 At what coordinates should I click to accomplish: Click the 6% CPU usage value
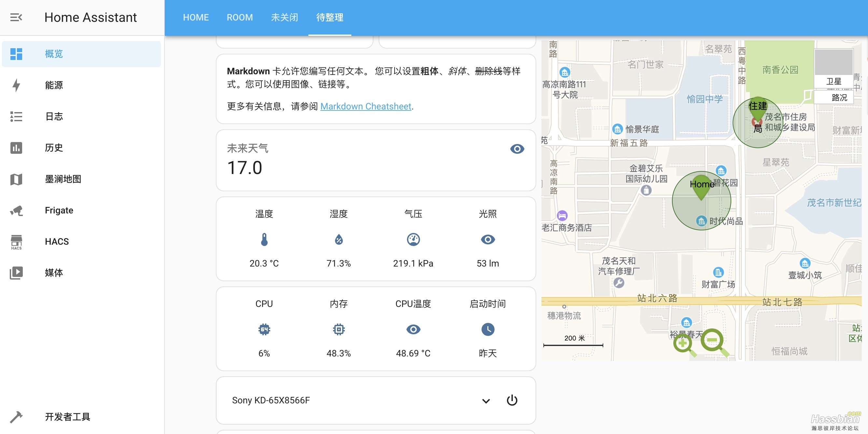[264, 354]
